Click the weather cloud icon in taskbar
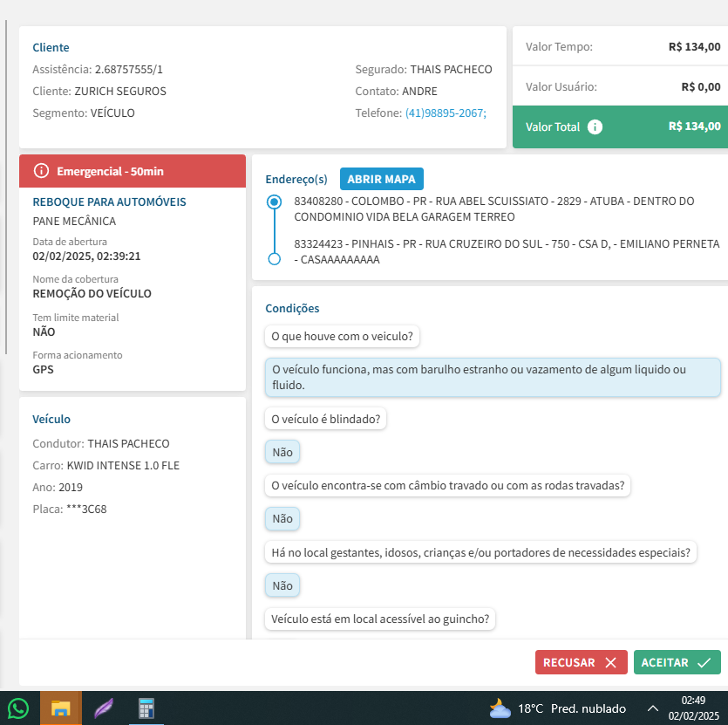Screen dimensions: 728x725 click(500, 708)
